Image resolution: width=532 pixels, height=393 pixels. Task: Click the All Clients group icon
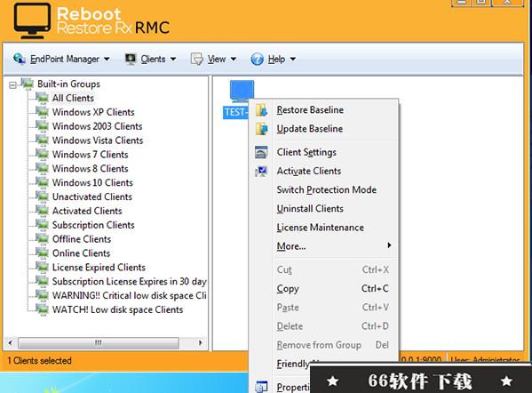point(43,98)
